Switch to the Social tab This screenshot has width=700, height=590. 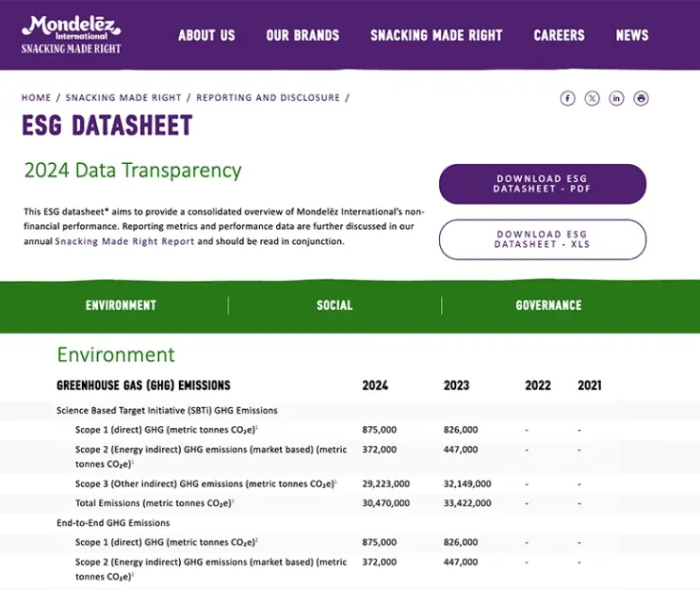[x=334, y=306]
